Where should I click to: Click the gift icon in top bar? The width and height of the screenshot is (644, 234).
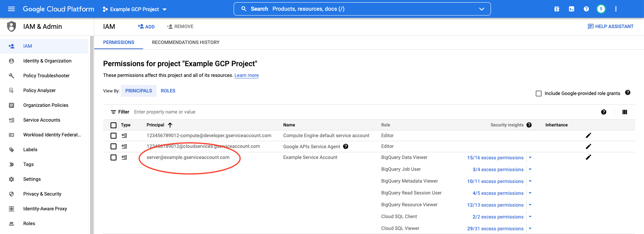tap(557, 9)
